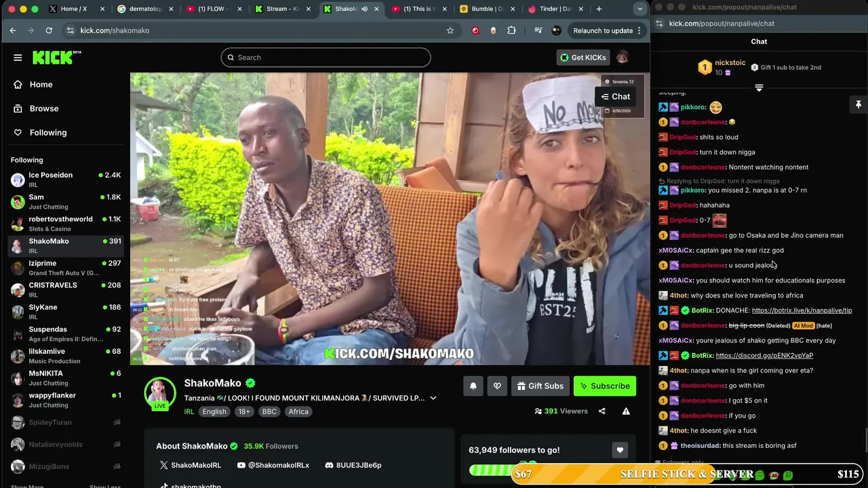Expand the stream title chevron
This screenshot has height=488, width=868.
433,398
